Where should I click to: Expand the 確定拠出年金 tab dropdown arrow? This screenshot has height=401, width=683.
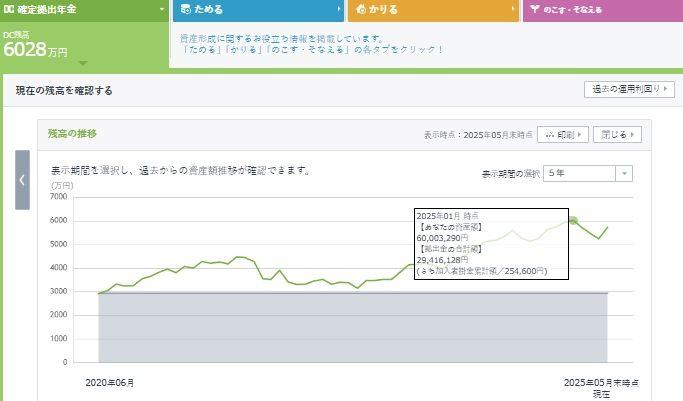click(x=161, y=9)
